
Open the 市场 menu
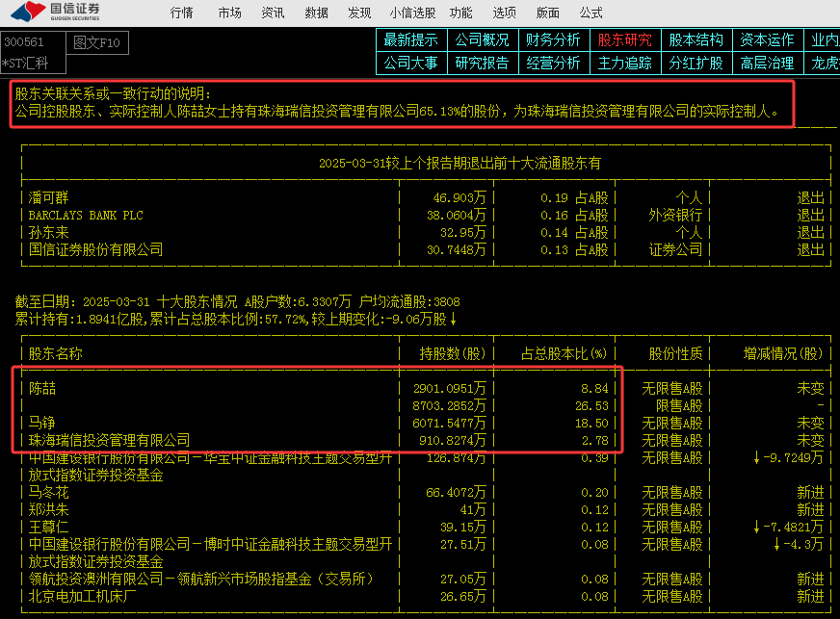[x=230, y=13]
